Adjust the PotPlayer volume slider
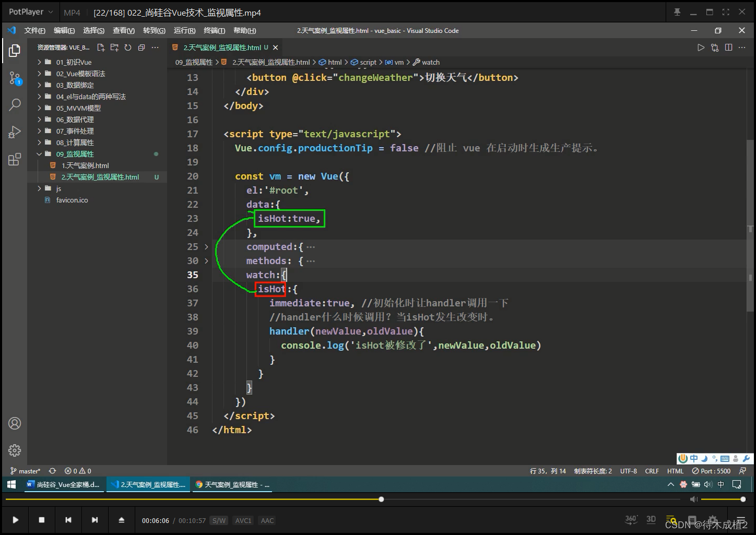Image resolution: width=756 pixels, height=535 pixels. tap(723, 500)
